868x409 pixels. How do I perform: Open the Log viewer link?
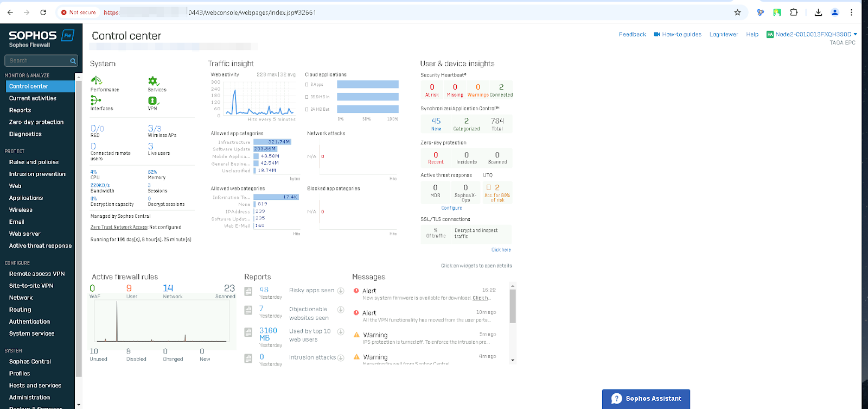pyautogui.click(x=724, y=34)
